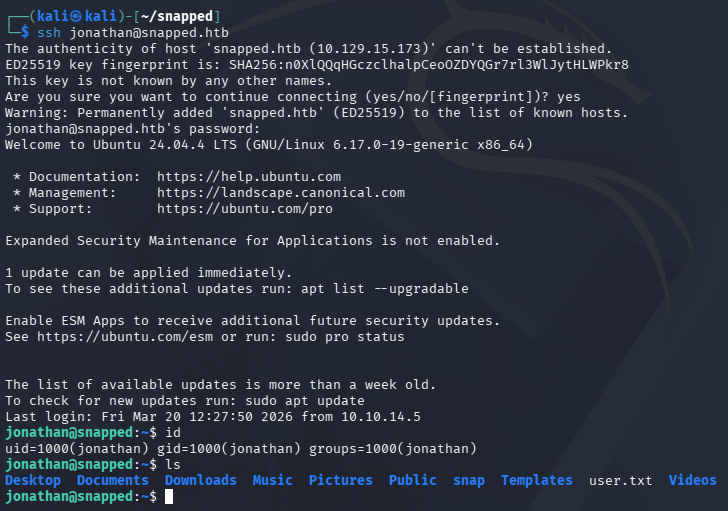Click the Music directory entry

(273, 481)
